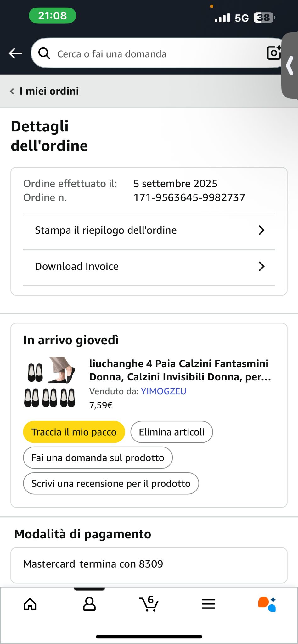Click Scrivi una recensione per il prodotto
This screenshot has width=298, height=644.
point(111,483)
